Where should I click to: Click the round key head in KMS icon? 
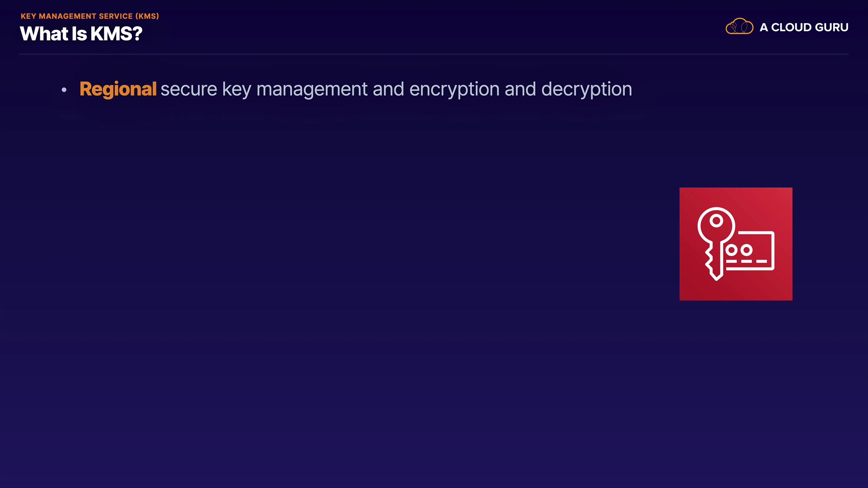coord(716,223)
